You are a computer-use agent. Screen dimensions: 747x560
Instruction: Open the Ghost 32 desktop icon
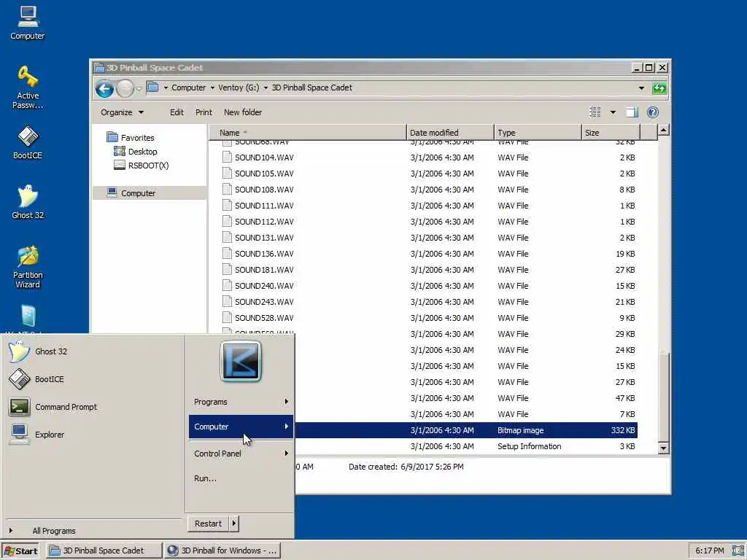[28, 202]
